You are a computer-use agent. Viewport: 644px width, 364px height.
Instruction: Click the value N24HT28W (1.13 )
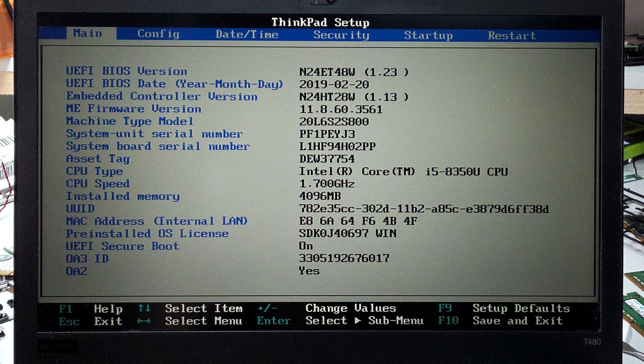(x=354, y=97)
